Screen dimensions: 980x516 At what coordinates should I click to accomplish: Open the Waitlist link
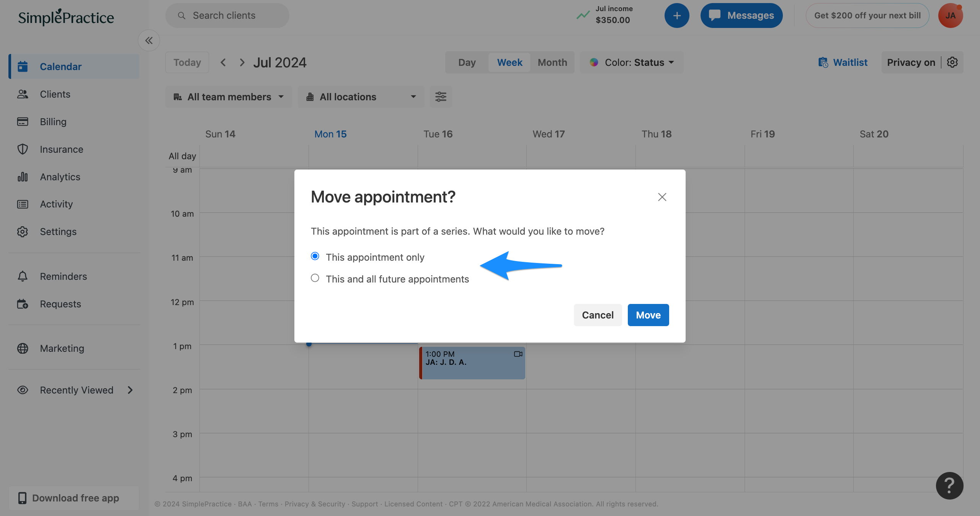843,62
